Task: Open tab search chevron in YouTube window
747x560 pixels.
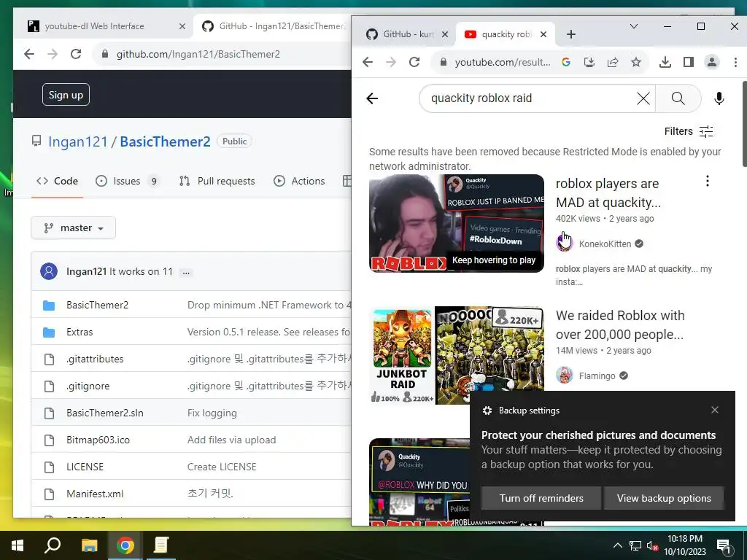Action: [634, 27]
